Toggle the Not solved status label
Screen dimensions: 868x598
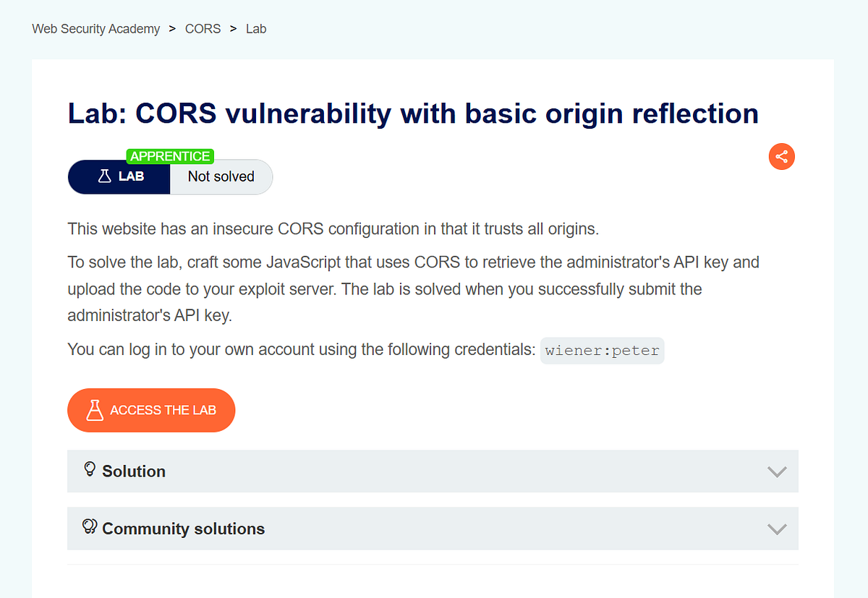point(221,176)
